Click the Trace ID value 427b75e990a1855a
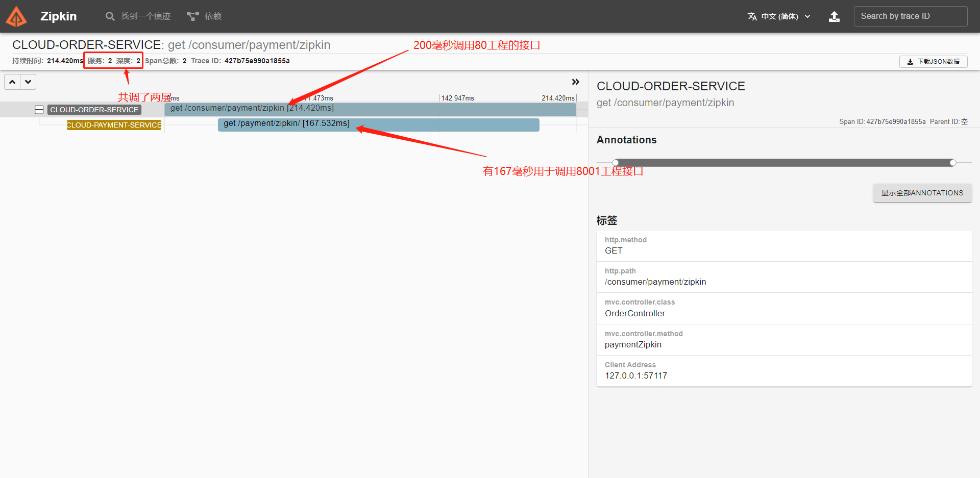 pos(257,61)
